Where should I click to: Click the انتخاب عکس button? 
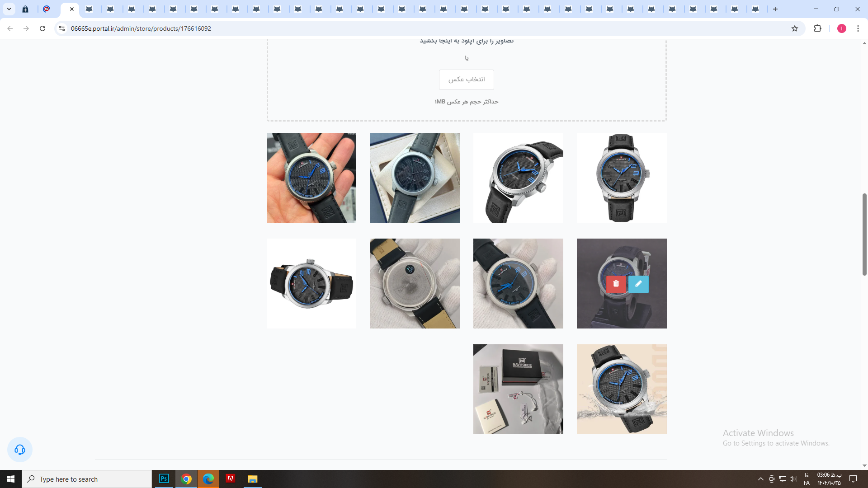tap(466, 80)
